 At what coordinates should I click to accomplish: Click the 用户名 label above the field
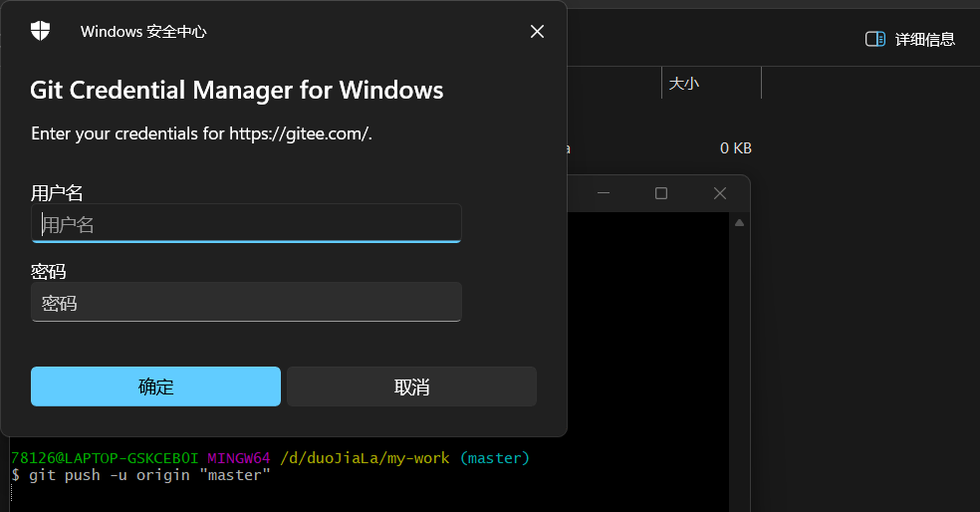click(57, 192)
